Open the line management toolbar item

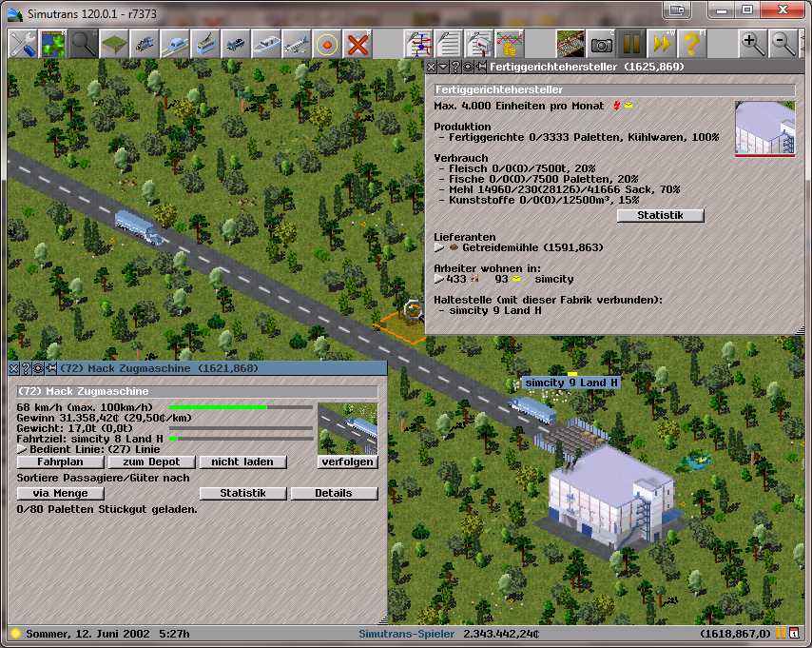tap(418, 44)
